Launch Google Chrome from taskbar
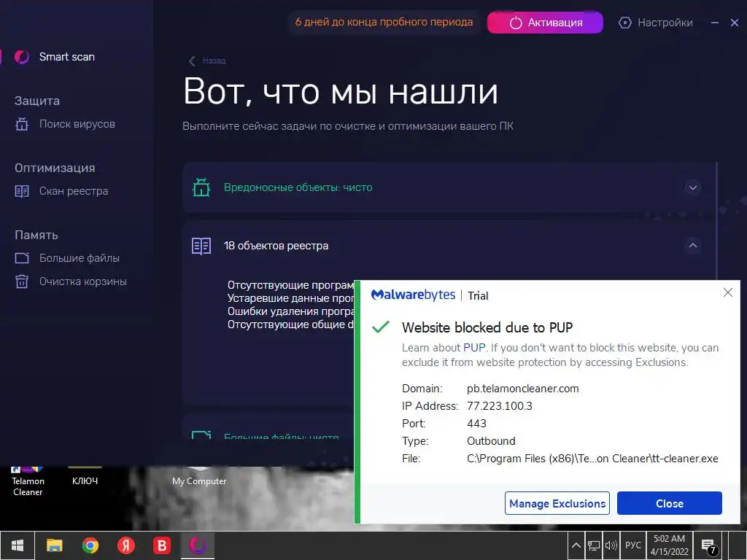Viewport: 747px width, 560px height. (90, 545)
